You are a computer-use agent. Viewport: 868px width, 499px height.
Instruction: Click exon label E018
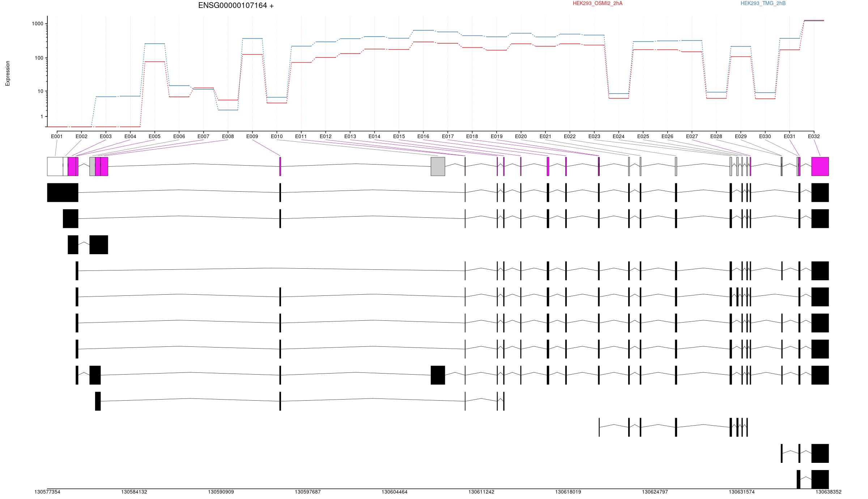(472, 136)
